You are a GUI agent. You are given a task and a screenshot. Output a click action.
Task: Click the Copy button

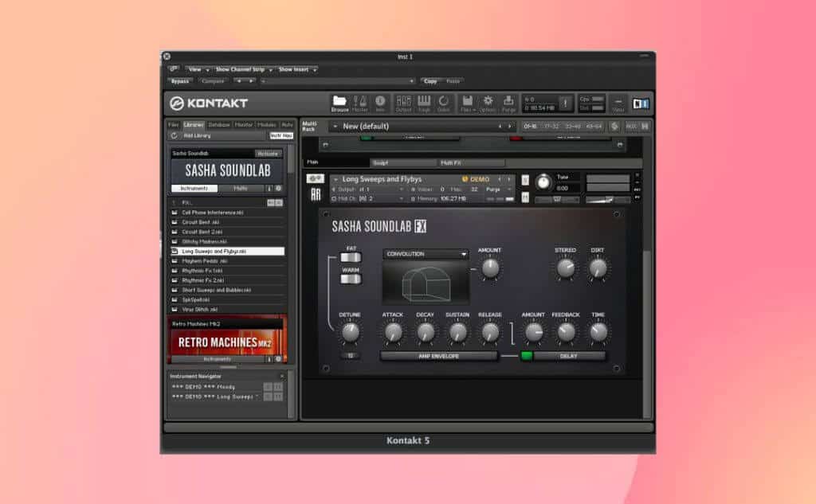pyautogui.click(x=430, y=81)
